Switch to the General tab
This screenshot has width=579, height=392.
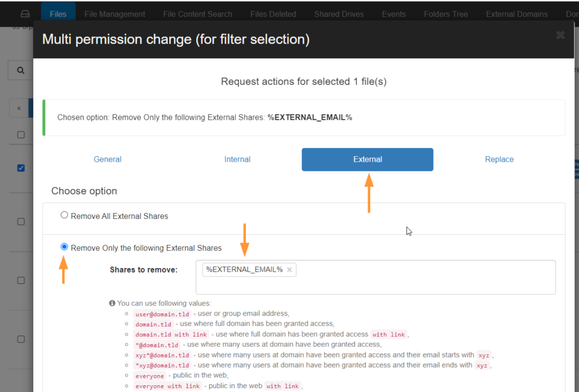(107, 160)
